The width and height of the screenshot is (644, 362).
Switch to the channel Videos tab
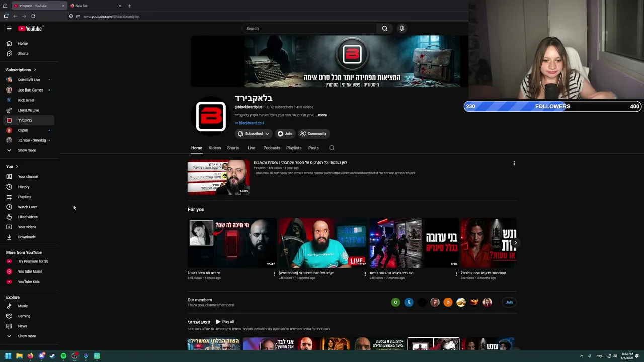pos(215,148)
